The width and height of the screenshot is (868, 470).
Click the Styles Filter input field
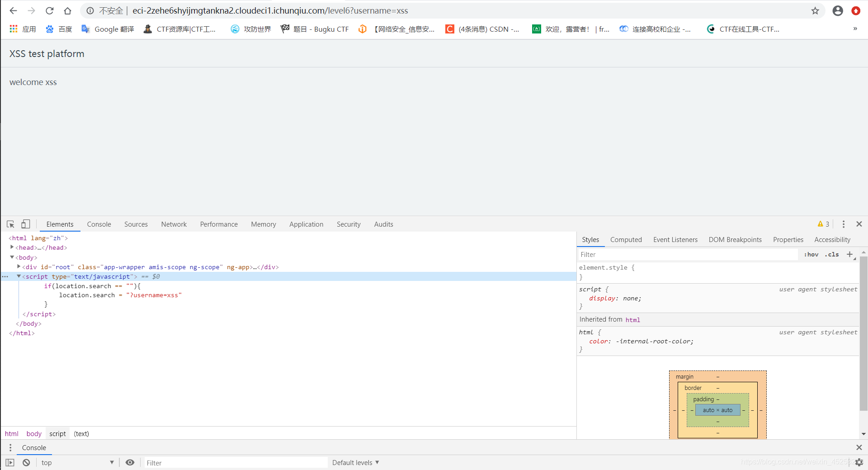pyautogui.click(x=688, y=254)
